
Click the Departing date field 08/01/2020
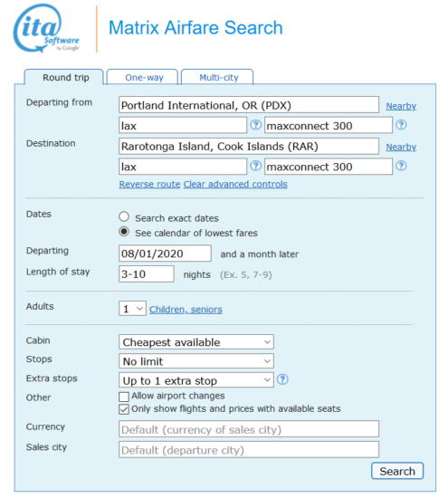[165, 254]
